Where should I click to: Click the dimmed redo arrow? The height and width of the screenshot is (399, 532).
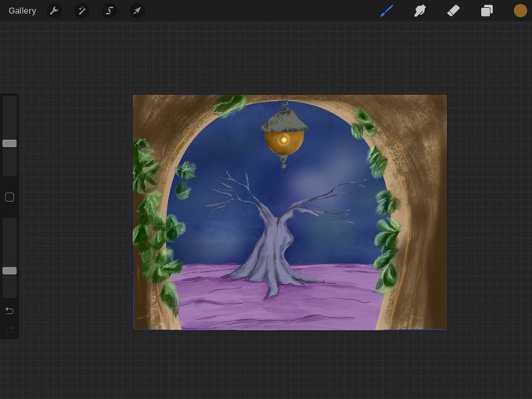[x=9, y=330]
